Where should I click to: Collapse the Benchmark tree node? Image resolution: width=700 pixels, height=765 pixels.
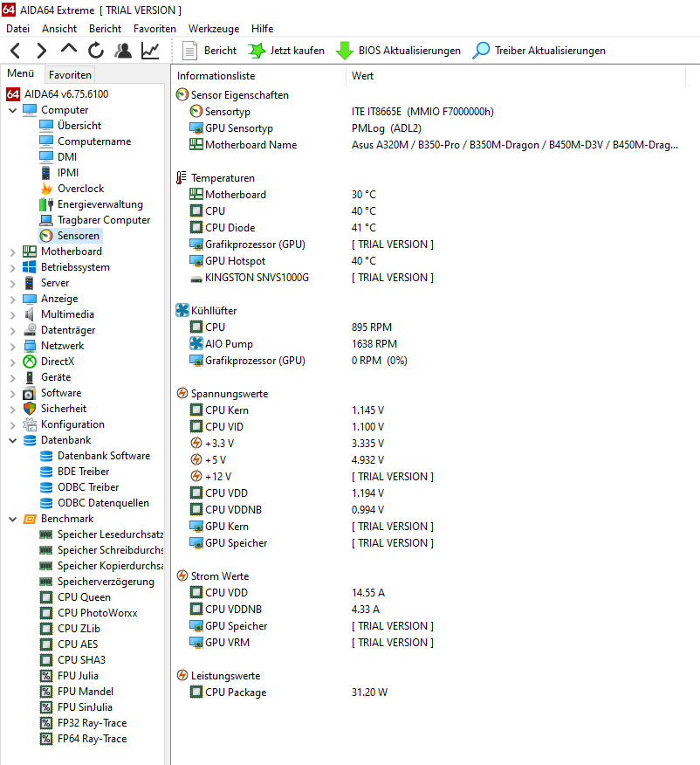pos(13,519)
